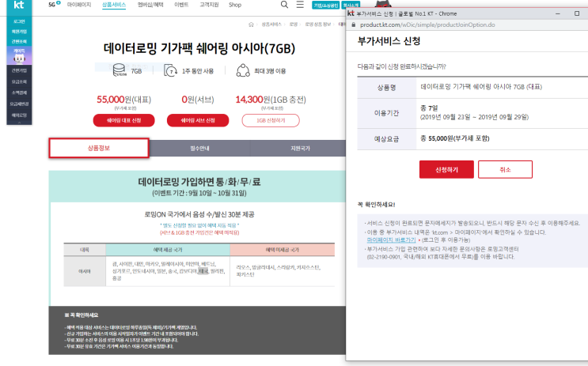Click the 이용기간 row label in popup

(387, 113)
